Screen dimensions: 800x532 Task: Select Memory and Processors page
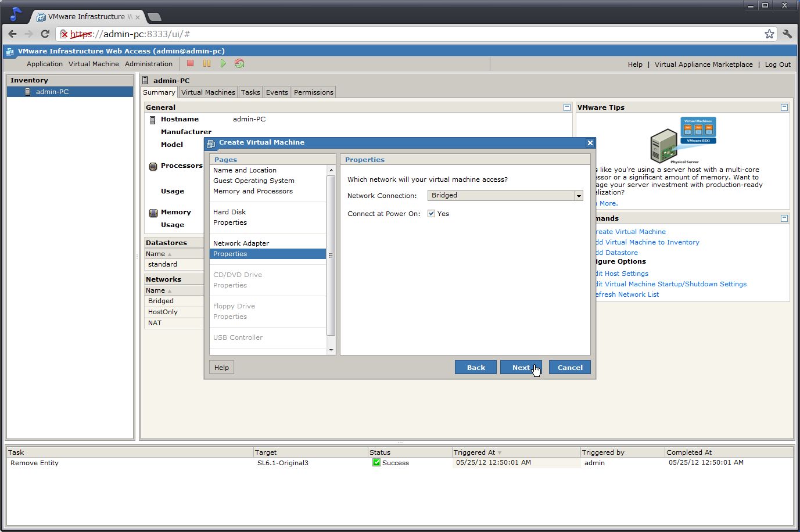click(253, 191)
